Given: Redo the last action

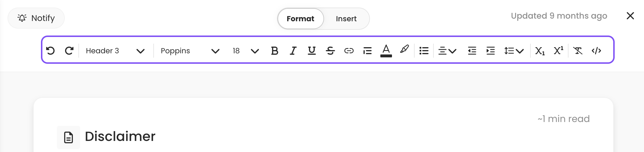Looking at the screenshot, I should pyautogui.click(x=69, y=51).
